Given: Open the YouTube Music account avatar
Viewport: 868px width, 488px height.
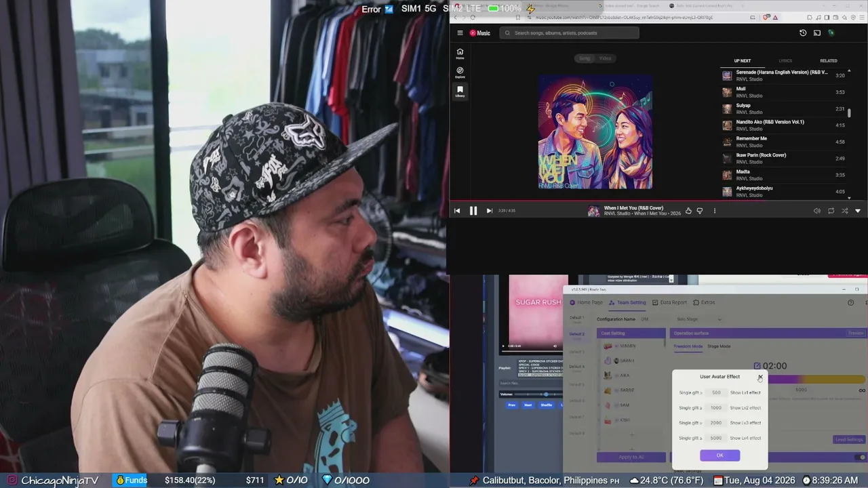Looking at the screenshot, I should coord(831,33).
